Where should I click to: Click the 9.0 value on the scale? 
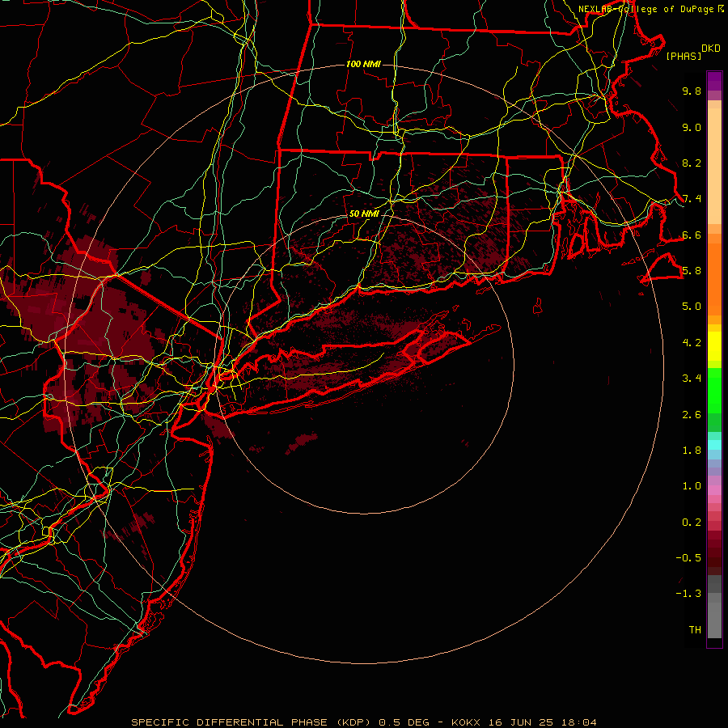pyautogui.click(x=692, y=127)
